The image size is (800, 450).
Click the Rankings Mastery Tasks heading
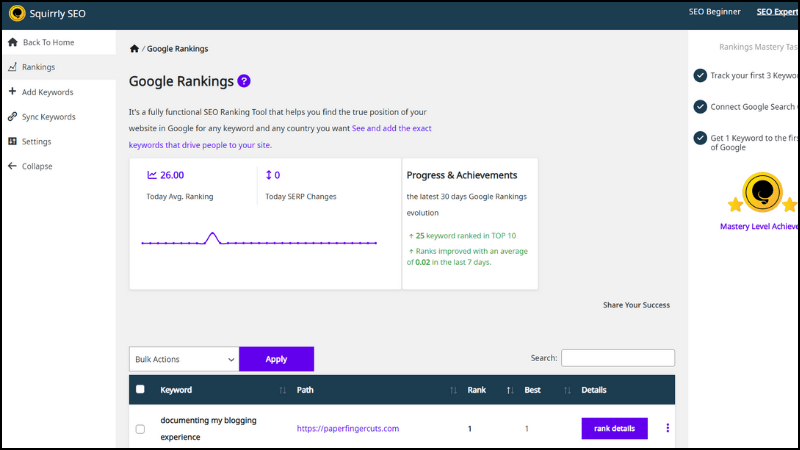(x=759, y=47)
